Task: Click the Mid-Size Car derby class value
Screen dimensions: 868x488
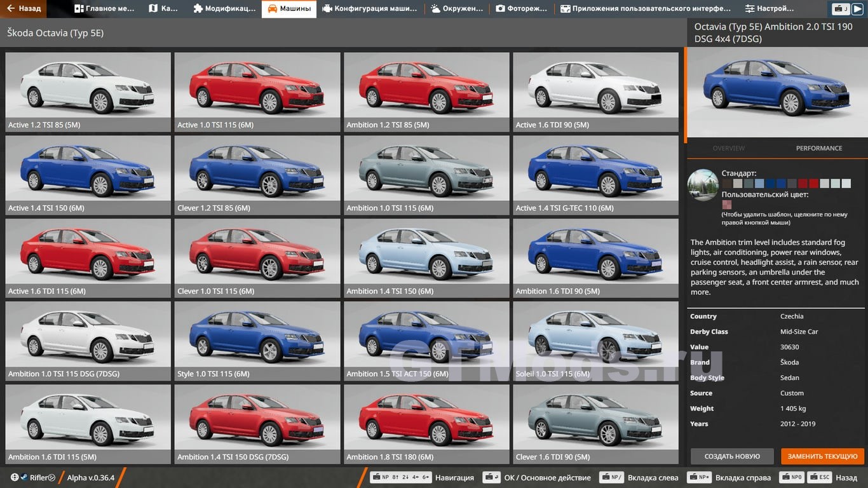Action: tap(799, 332)
